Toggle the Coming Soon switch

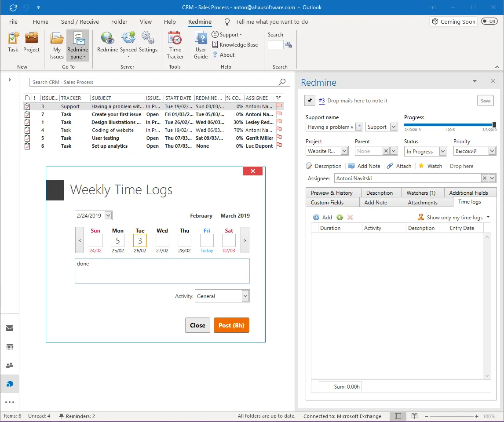tap(489, 21)
